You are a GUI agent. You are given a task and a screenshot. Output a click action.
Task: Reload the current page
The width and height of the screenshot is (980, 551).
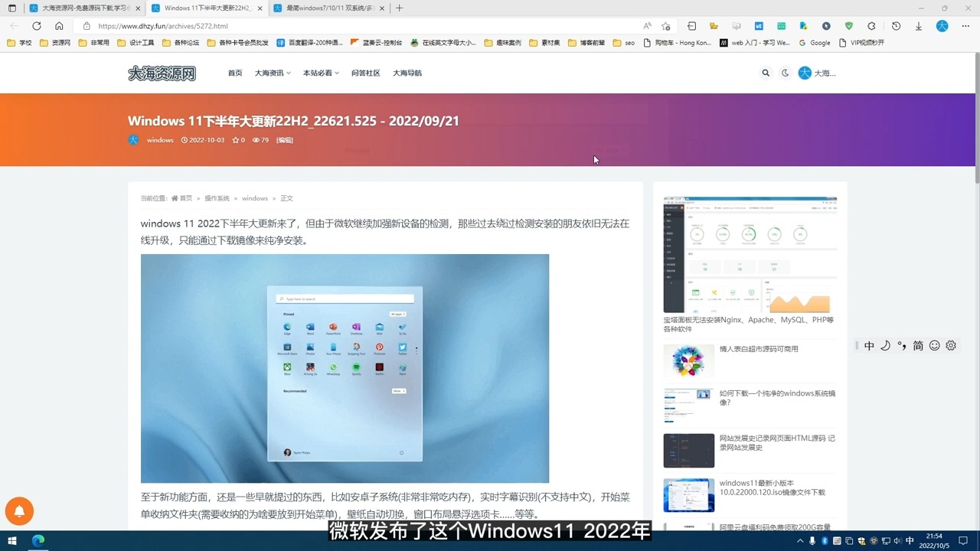pos(37,26)
